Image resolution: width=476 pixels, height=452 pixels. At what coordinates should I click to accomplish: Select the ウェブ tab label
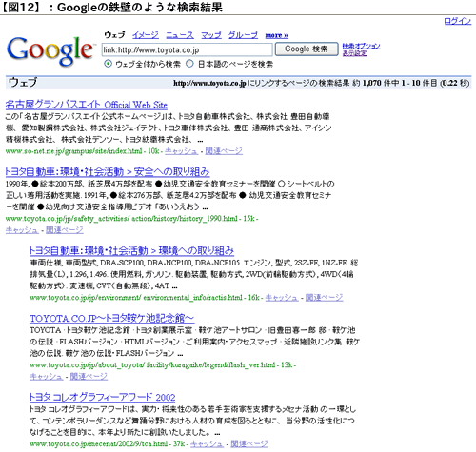point(114,35)
